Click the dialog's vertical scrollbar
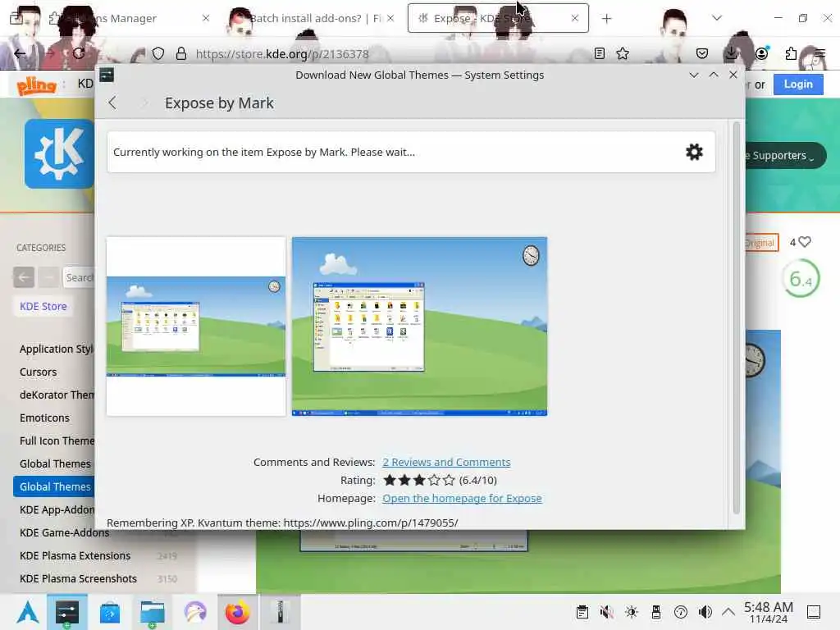Screen dimensions: 840x630 pyautogui.click(x=736, y=317)
